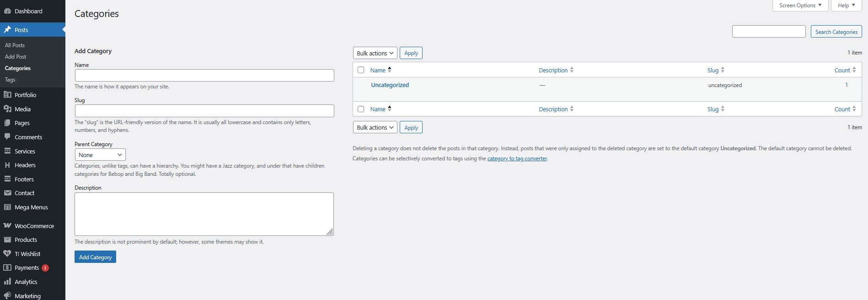Open the bottom Bulk actions dropdown
Image resolution: width=868 pixels, height=300 pixels.
tap(375, 127)
